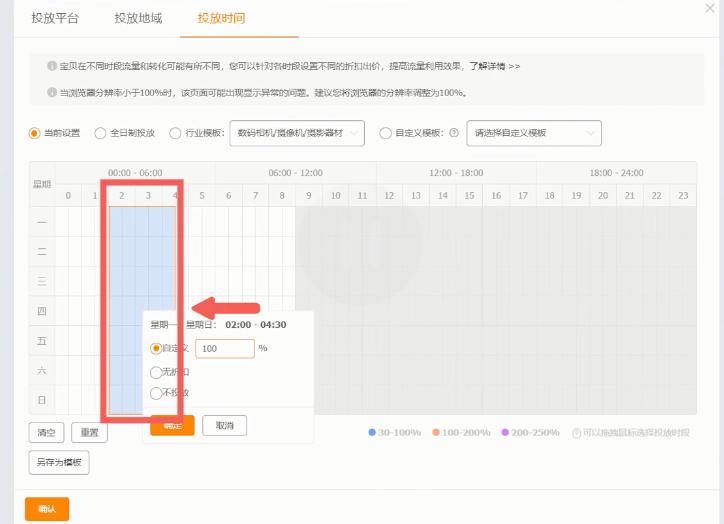Switch to the 投放平台 tab

[55, 18]
